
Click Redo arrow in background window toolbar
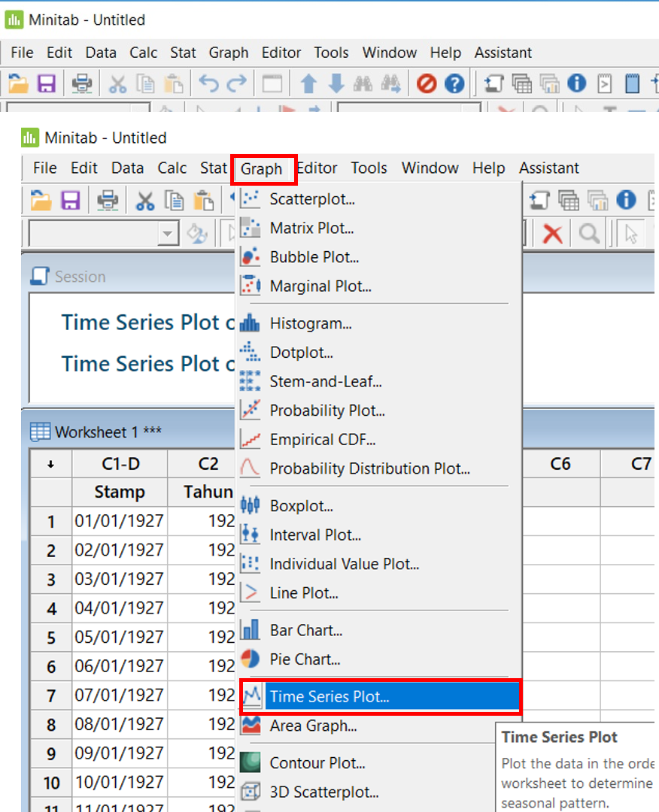pyautogui.click(x=237, y=83)
